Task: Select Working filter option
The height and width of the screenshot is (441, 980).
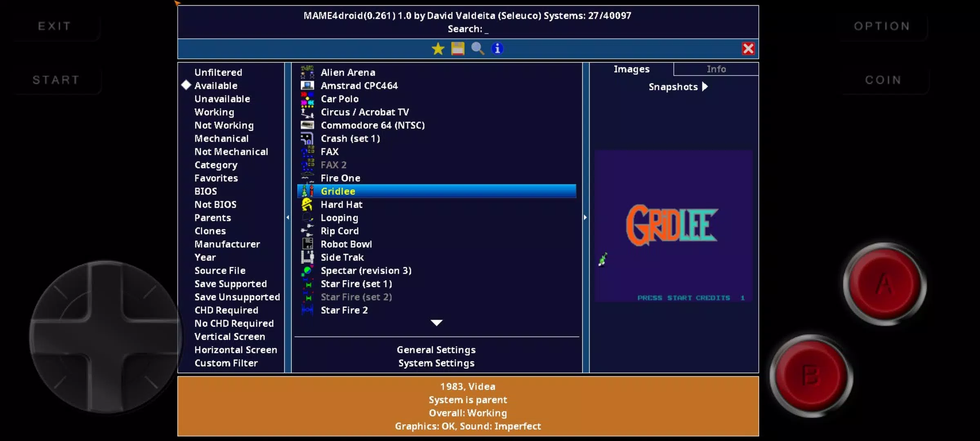Action: pyautogui.click(x=214, y=112)
